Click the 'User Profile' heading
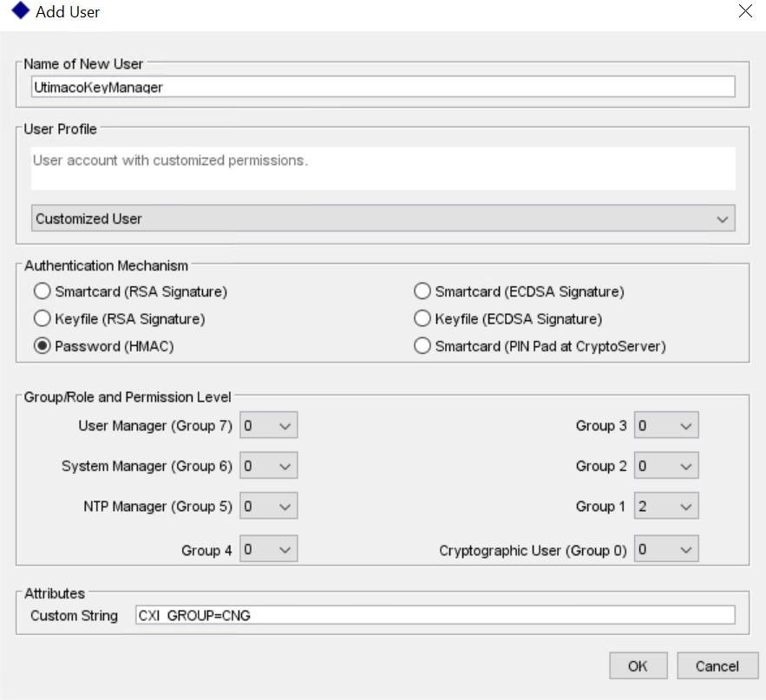 tap(60, 129)
